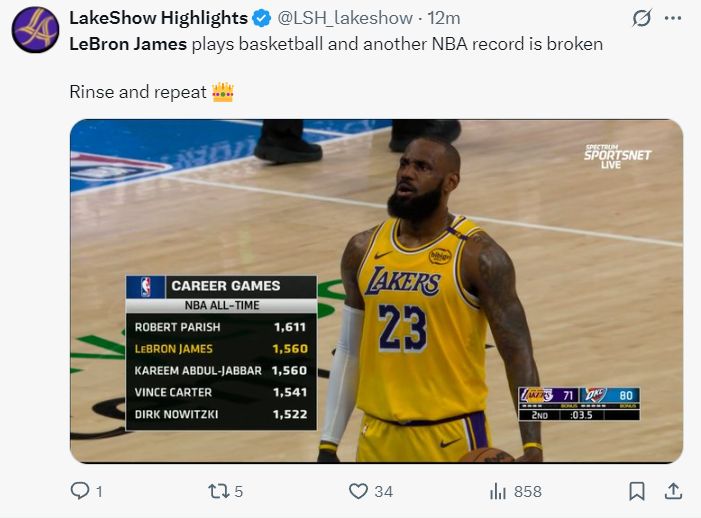Screen dimensions: 701x518
Task: Click the like count of 34
Action: point(383,492)
